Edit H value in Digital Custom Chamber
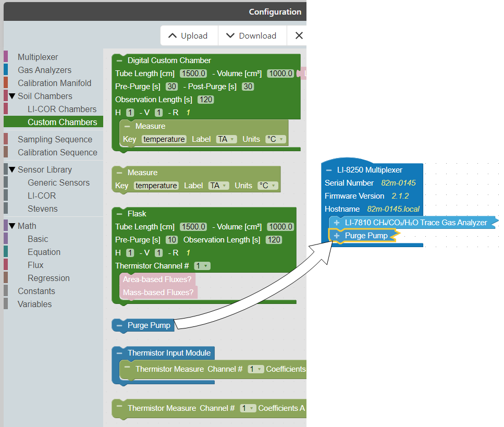Viewport: 504px width, 427px height. tap(130, 113)
